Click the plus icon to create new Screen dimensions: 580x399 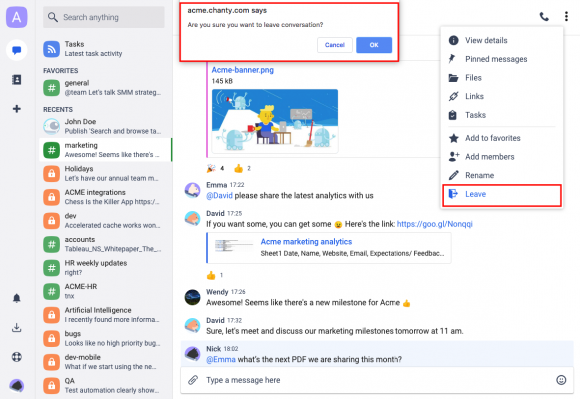click(17, 109)
